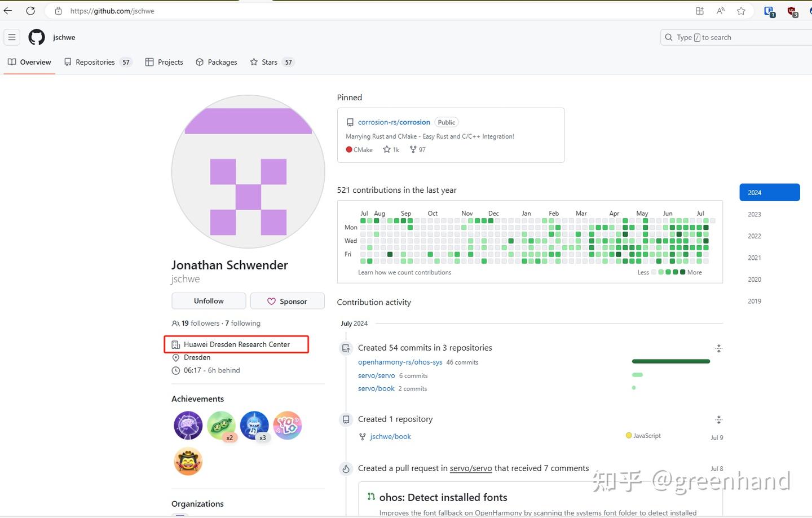Open the corrosion-rs/corrosion repository link
Image resolution: width=812 pixels, height=518 pixels.
(394, 122)
